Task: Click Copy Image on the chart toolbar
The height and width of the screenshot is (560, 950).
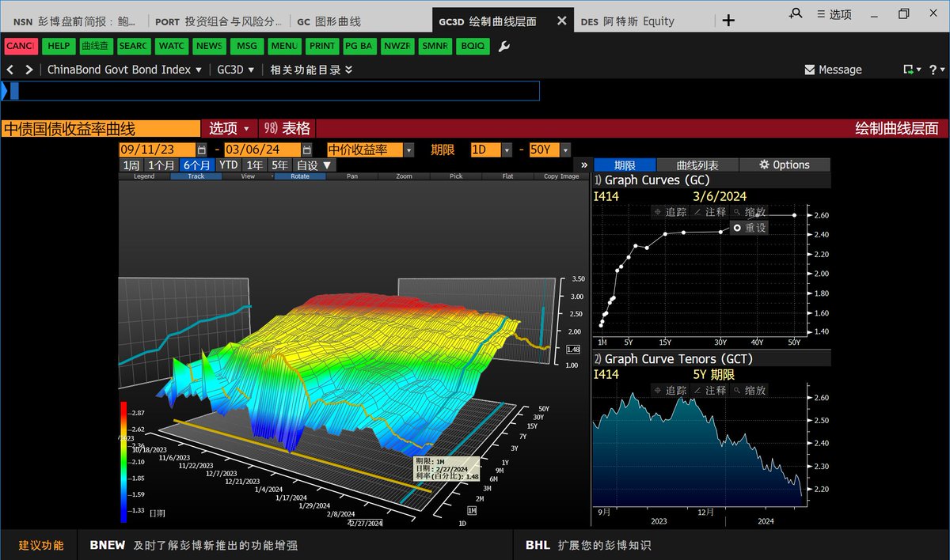Action: 561,176
